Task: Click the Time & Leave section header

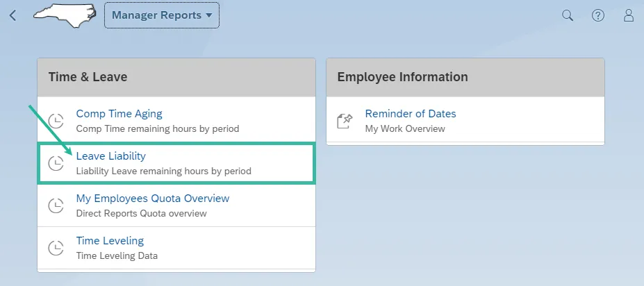Action: (x=88, y=77)
